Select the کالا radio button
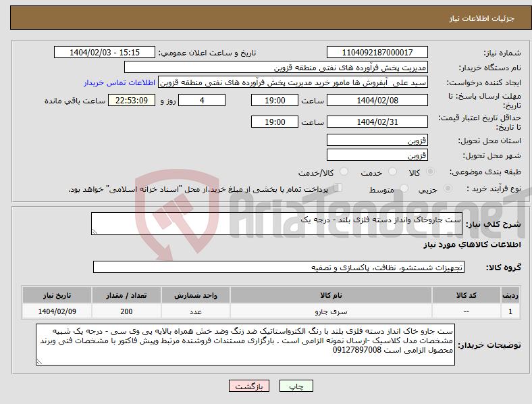 [x=430, y=172]
